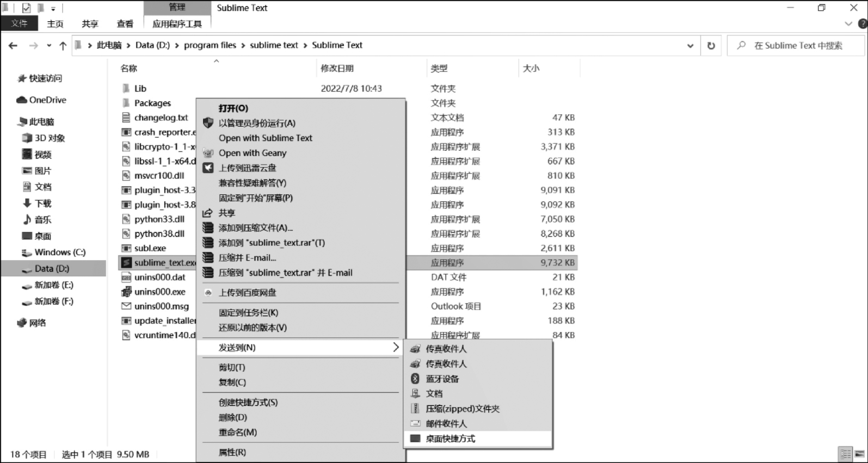Image resolution: width=868 pixels, height=463 pixels.
Task: Switch to details view in status bar
Action: click(846, 454)
